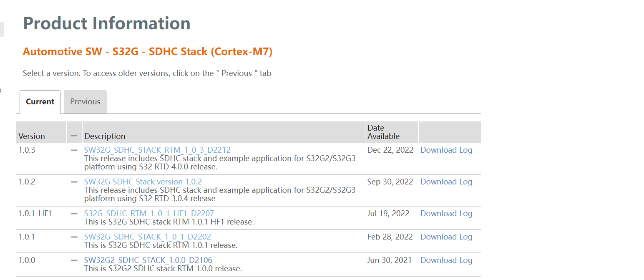
Task: Open SW32G2_SDHC_STACK_1.0.0_D2106 link
Action: [x=148, y=260]
